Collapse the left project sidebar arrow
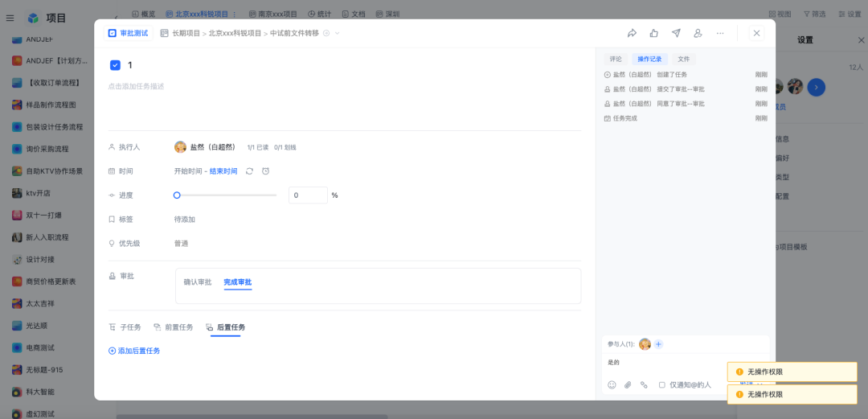 pyautogui.click(x=116, y=18)
